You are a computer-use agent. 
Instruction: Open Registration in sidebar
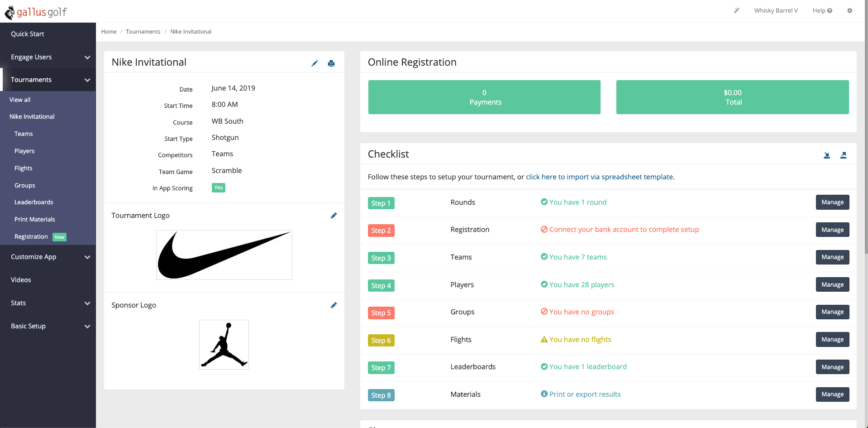click(31, 236)
